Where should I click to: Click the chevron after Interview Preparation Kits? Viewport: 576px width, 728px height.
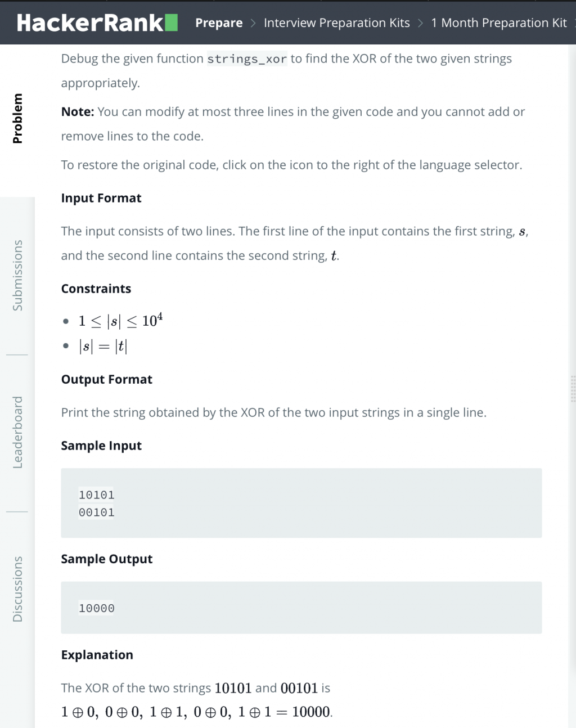(421, 23)
